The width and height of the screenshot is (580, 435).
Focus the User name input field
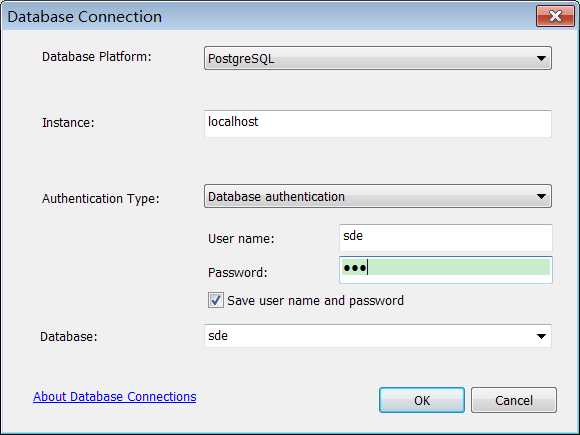pos(446,237)
